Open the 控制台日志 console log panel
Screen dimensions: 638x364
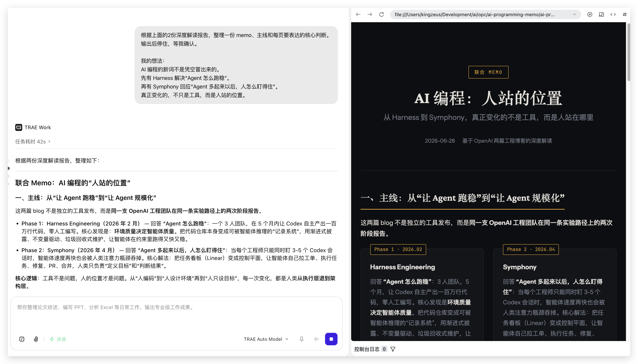click(x=367, y=349)
